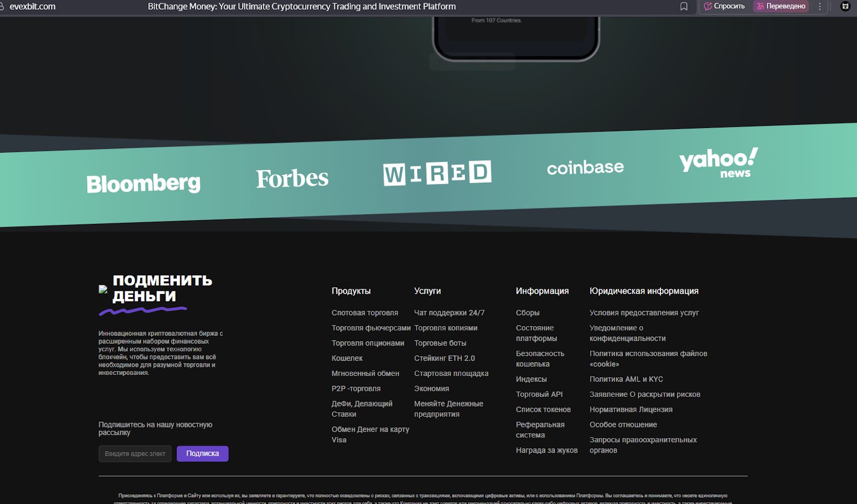Click the black cat extension icon
This screenshot has height=504, width=857.
coord(845,6)
